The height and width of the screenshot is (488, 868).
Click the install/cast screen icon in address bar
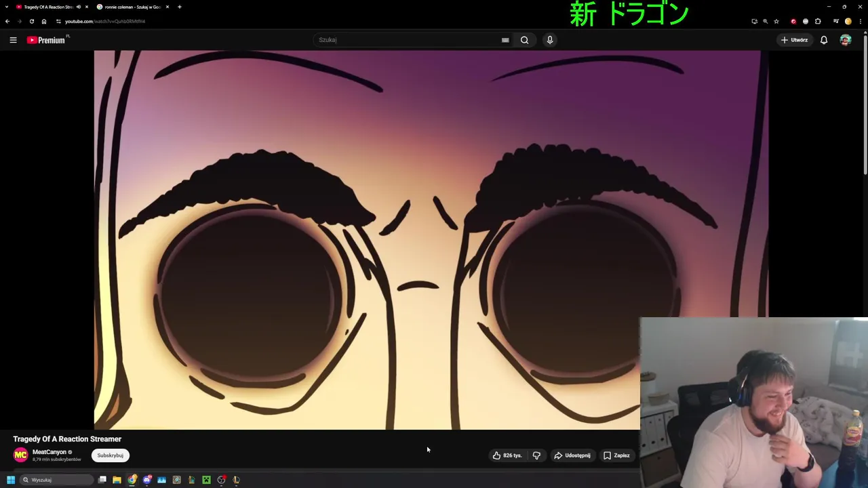(x=754, y=21)
